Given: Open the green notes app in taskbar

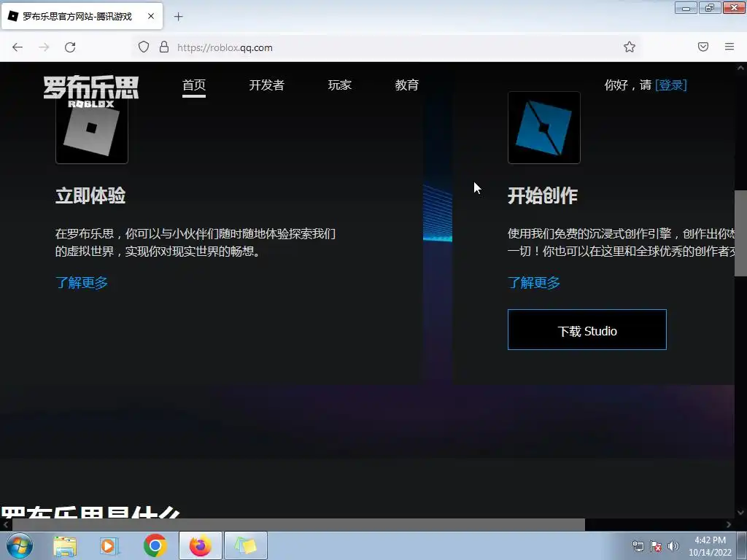Looking at the screenshot, I should pos(246,545).
